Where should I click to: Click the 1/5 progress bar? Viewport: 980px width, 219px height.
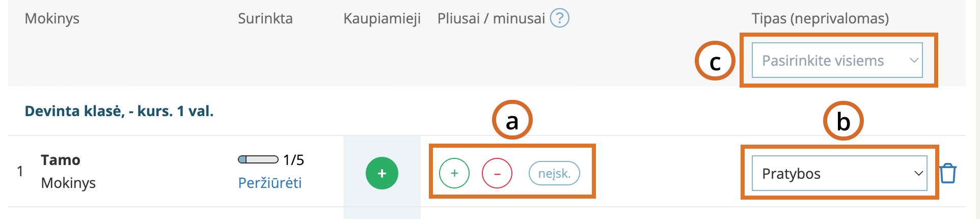(x=258, y=160)
